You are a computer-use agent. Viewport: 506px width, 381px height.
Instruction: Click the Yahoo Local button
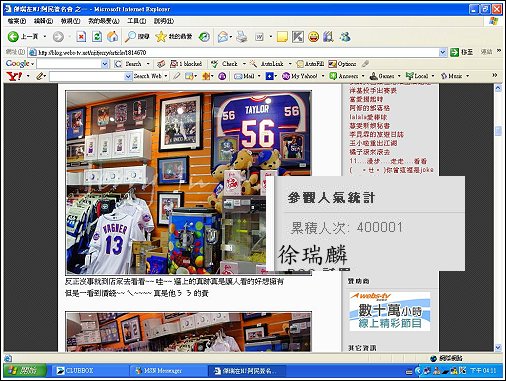(x=417, y=76)
